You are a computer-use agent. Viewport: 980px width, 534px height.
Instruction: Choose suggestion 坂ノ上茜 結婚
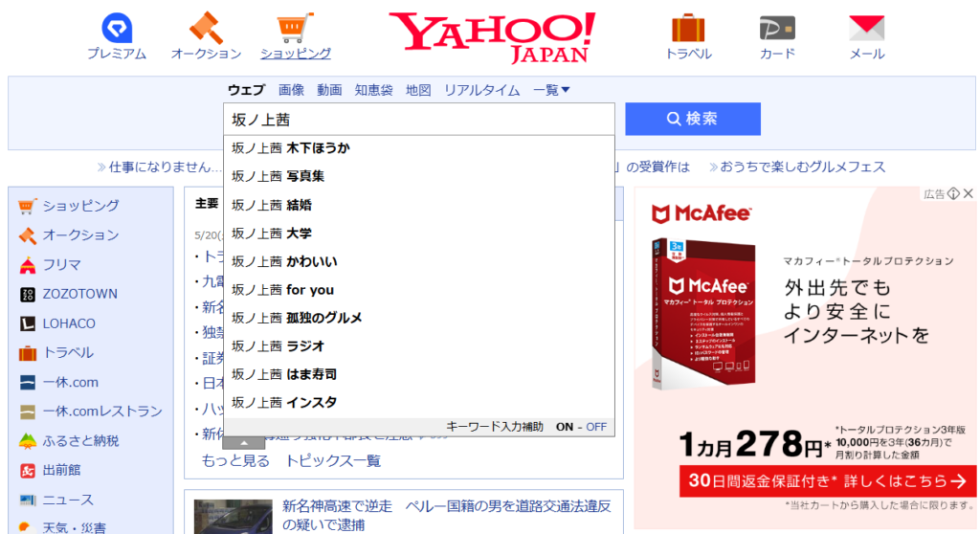click(419, 205)
